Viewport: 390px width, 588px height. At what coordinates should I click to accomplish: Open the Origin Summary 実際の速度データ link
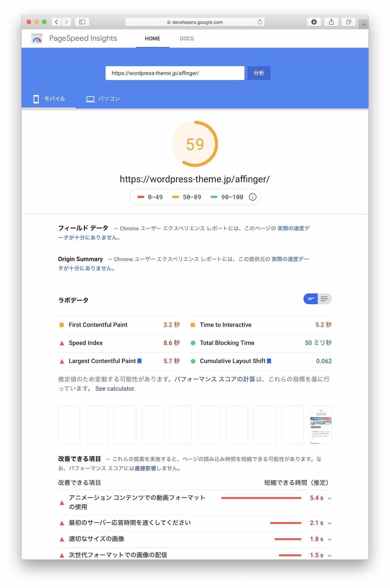(x=290, y=259)
